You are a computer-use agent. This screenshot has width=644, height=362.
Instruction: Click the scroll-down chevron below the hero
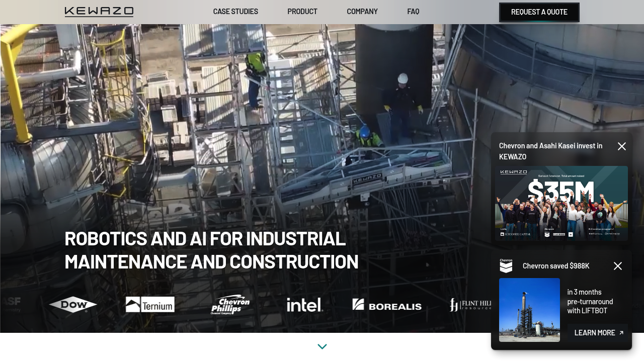[x=323, y=346]
